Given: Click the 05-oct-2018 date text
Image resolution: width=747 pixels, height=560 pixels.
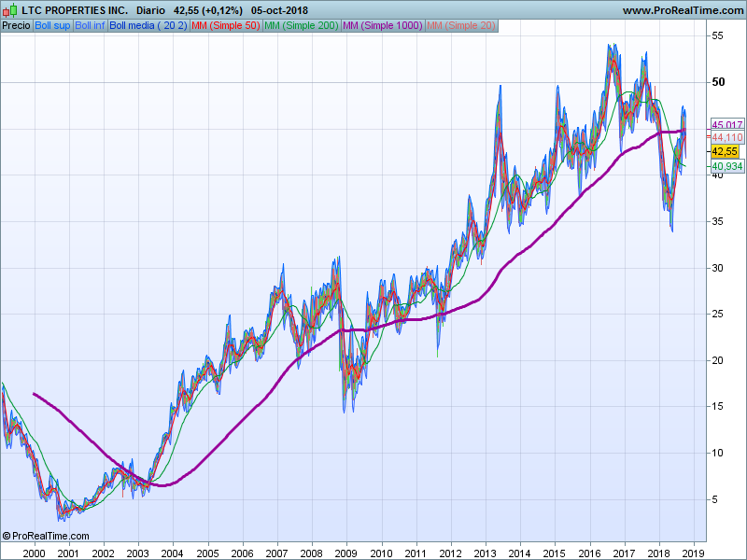Looking at the screenshot, I should tap(279, 10).
